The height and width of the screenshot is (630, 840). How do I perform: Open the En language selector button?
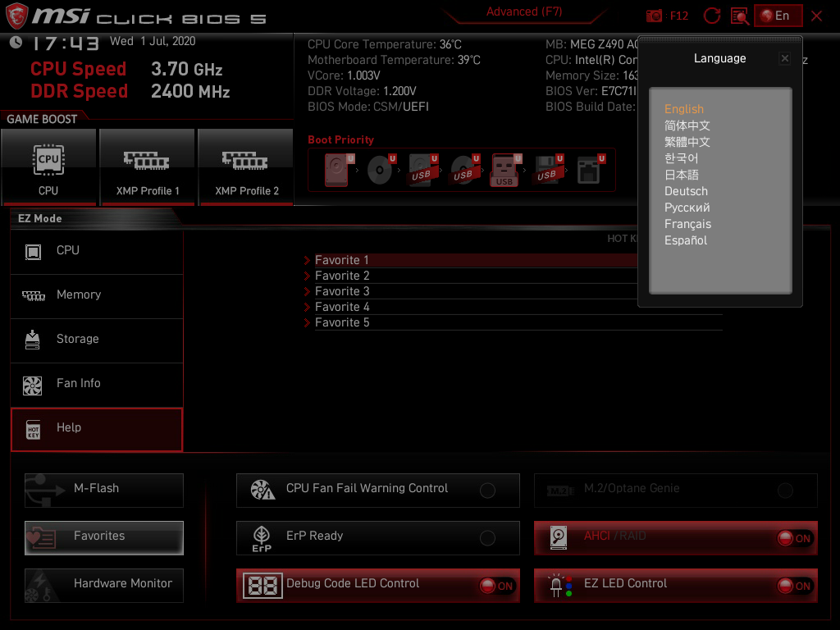point(778,16)
